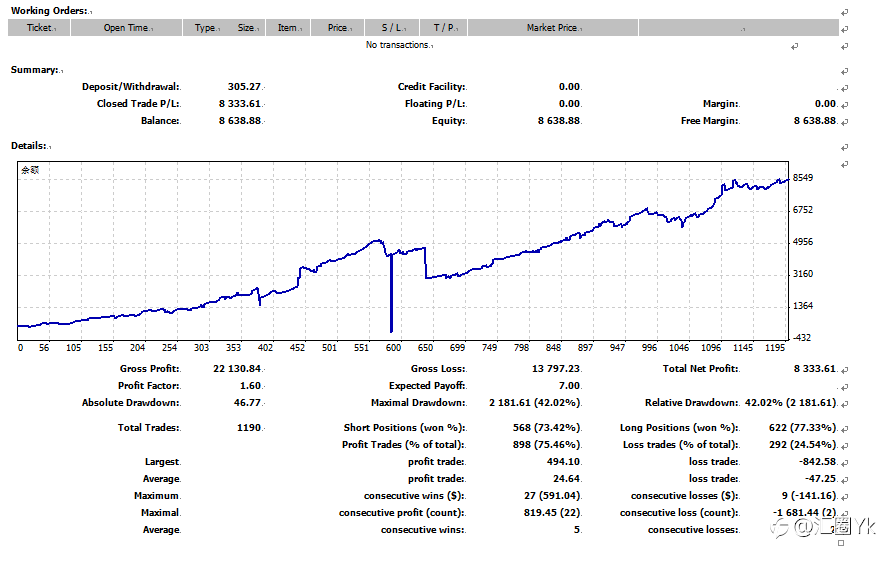Image resolution: width=885 pixels, height=564 pixels.
Task: Click the 1195 x-axis trade label
Action: tap(775, 348)
